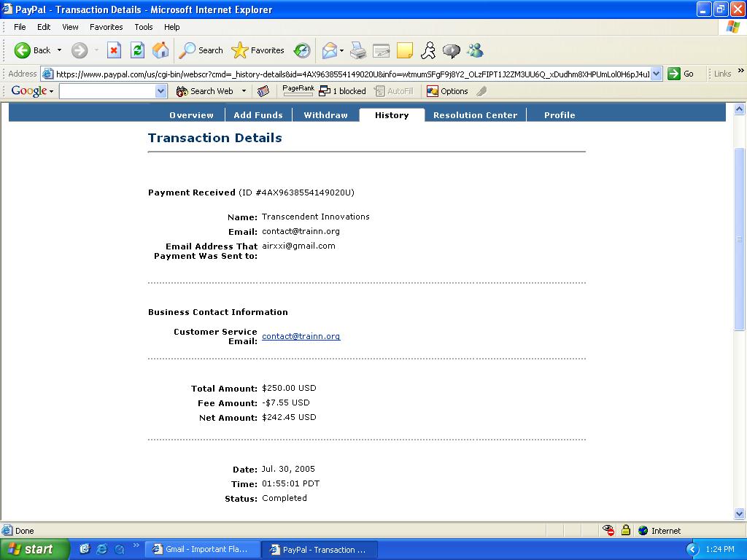Expand the Search Web dropdown arrow
The height and width of the screenshot is (560, 747).
coord(244,91)
